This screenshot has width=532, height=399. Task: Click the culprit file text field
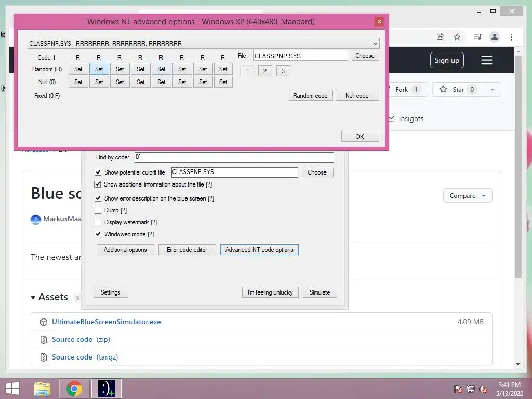[234, 172]
